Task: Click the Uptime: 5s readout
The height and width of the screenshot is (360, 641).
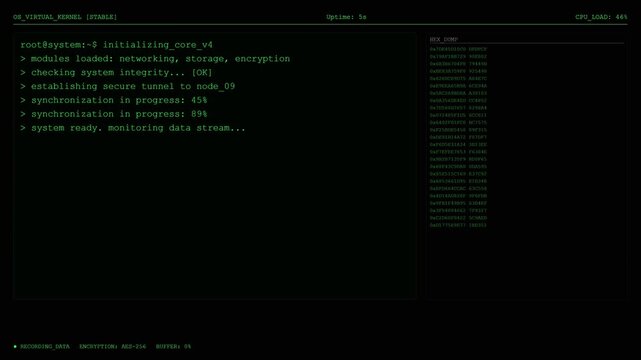Action: point(346,17)
